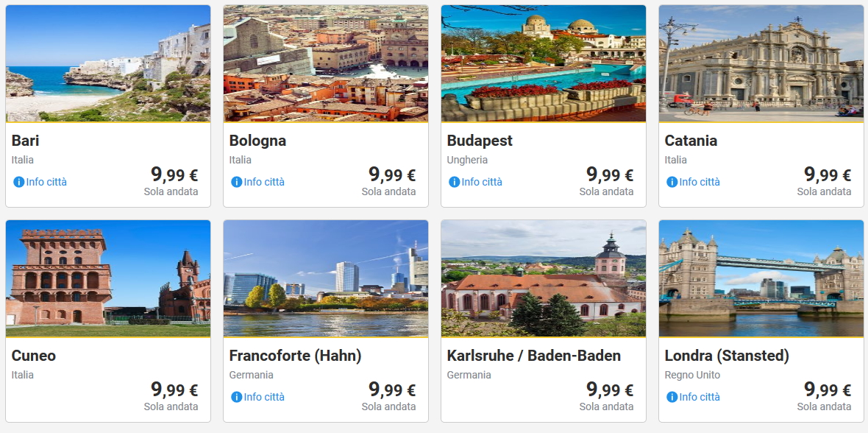
Task: Open the Karlsruhe / Baden-Baden photo
Action: click(544, 279)
